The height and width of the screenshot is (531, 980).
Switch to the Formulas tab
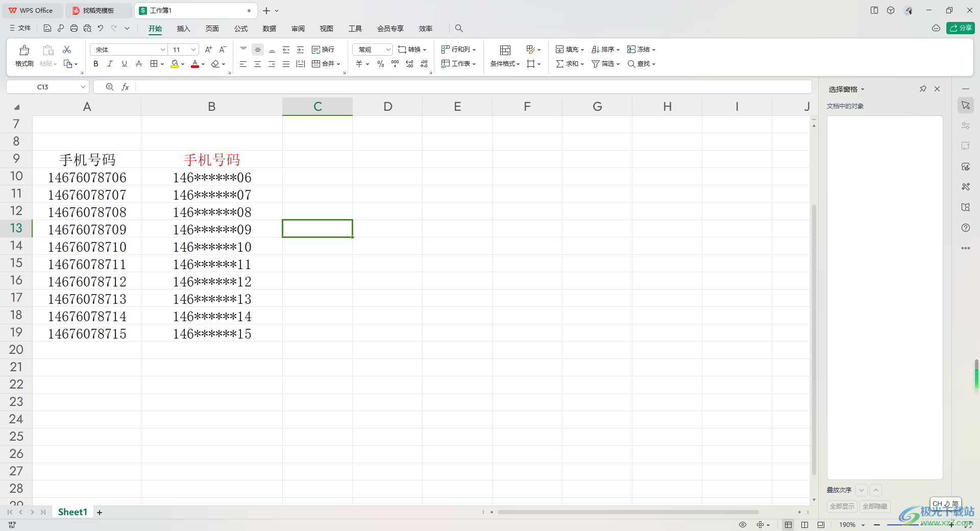[241, 29]
